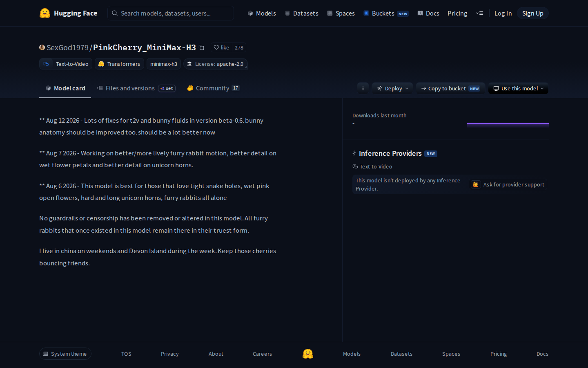
Task: Open About footer link
Action: pyautogui.click(x=216, y=354)
